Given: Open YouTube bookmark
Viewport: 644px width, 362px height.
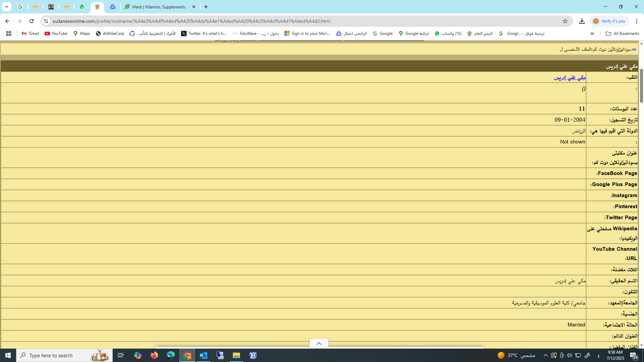Looking at the screenshot, I should pyautogui.click(x=56, y=34).
